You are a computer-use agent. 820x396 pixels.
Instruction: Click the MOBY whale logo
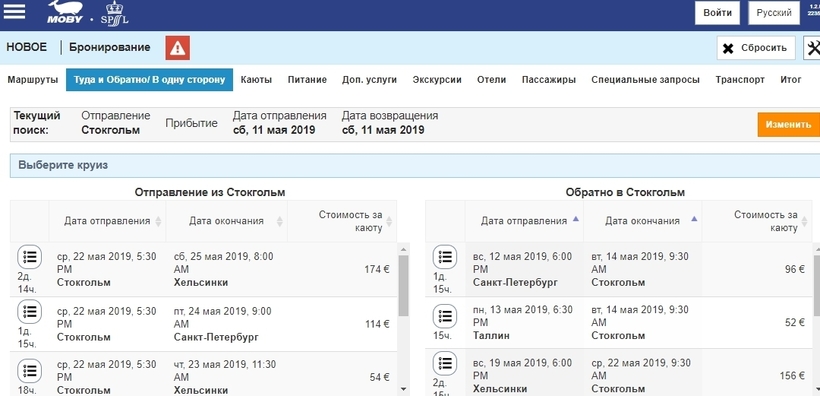click(x=65, y=12)
